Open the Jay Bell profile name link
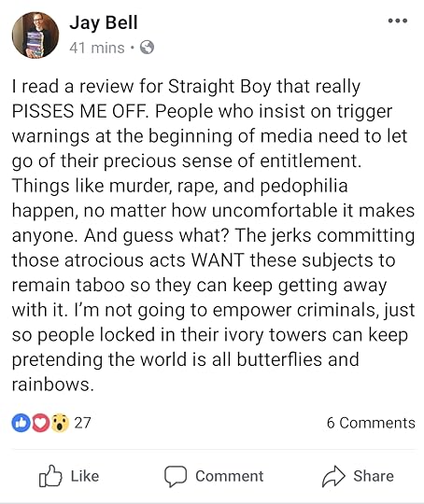The width and height of the screenshot is (424, 504). (104, 23)
